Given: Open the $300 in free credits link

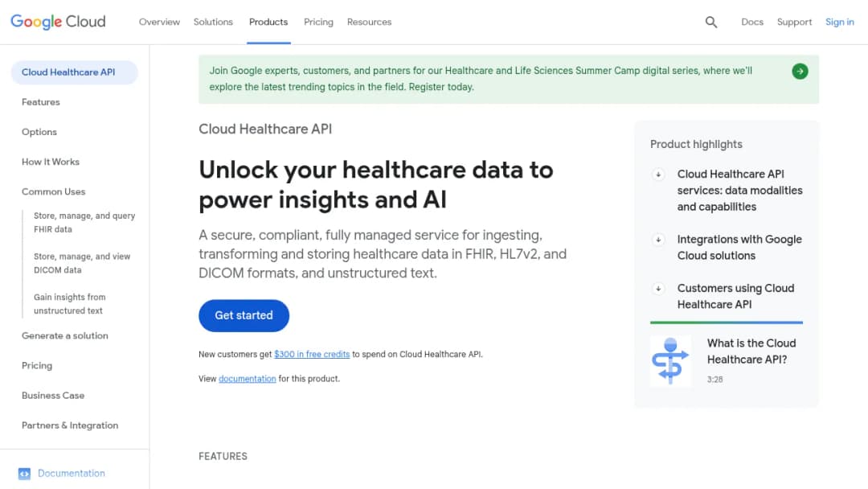Looking at the screenshot, I should point(312,355).
